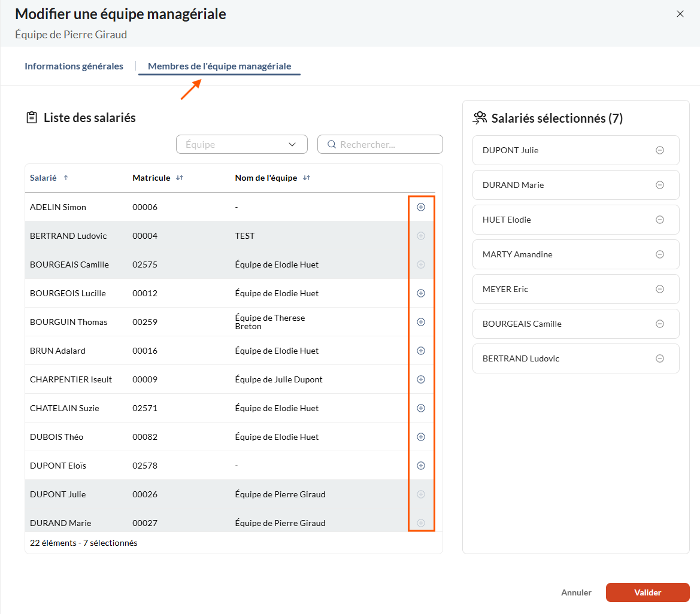Click the 22 éléments - 7 sélectionnés footer
700x614 pixels.
coord(83,543)
